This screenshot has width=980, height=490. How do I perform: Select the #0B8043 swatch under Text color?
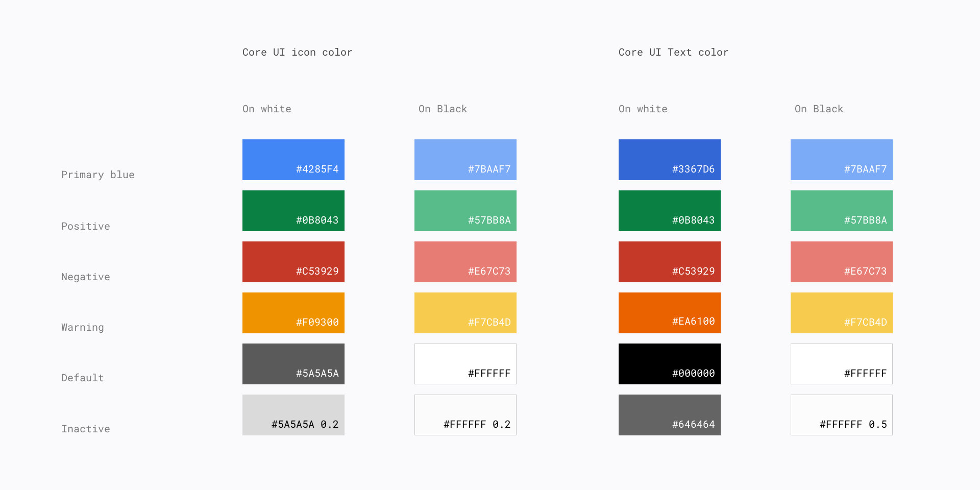[670, 211]
